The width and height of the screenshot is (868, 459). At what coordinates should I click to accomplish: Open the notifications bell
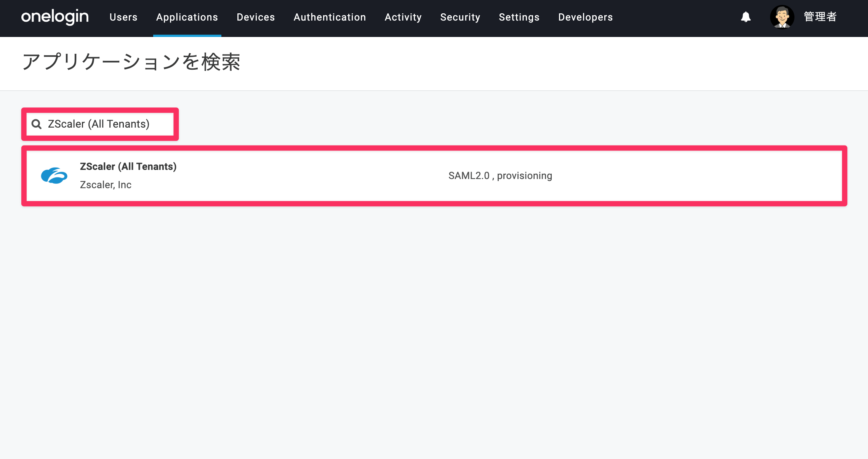(x=746, y=17)
